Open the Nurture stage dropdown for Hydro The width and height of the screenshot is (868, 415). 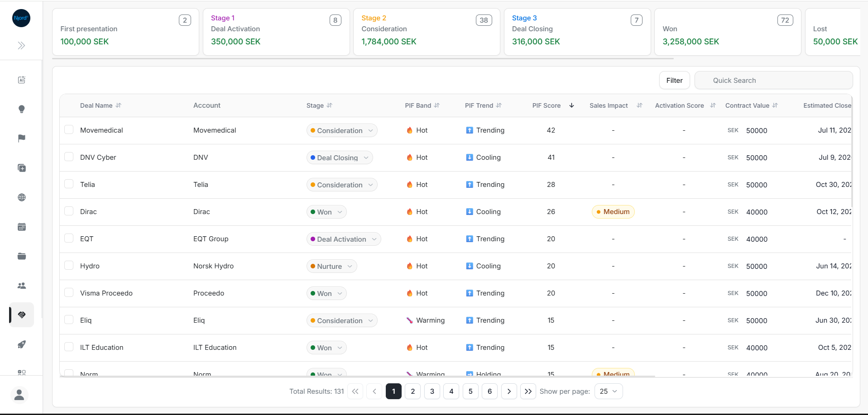[x=331, y=266]
